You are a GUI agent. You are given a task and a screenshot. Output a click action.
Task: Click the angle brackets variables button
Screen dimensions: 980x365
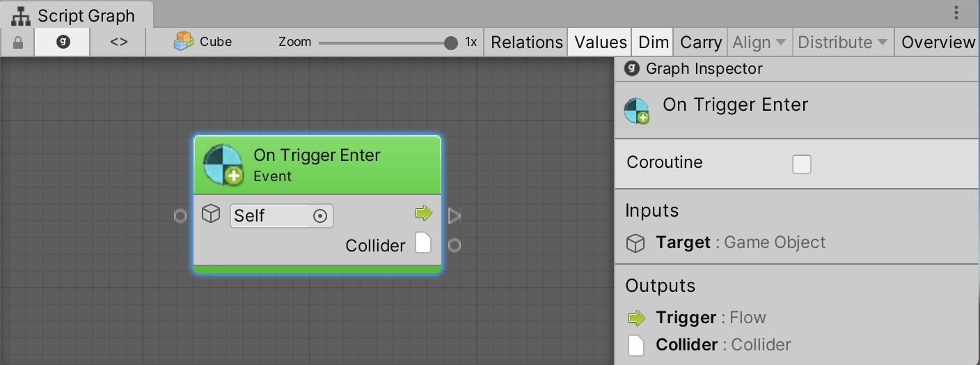(119, 42)
